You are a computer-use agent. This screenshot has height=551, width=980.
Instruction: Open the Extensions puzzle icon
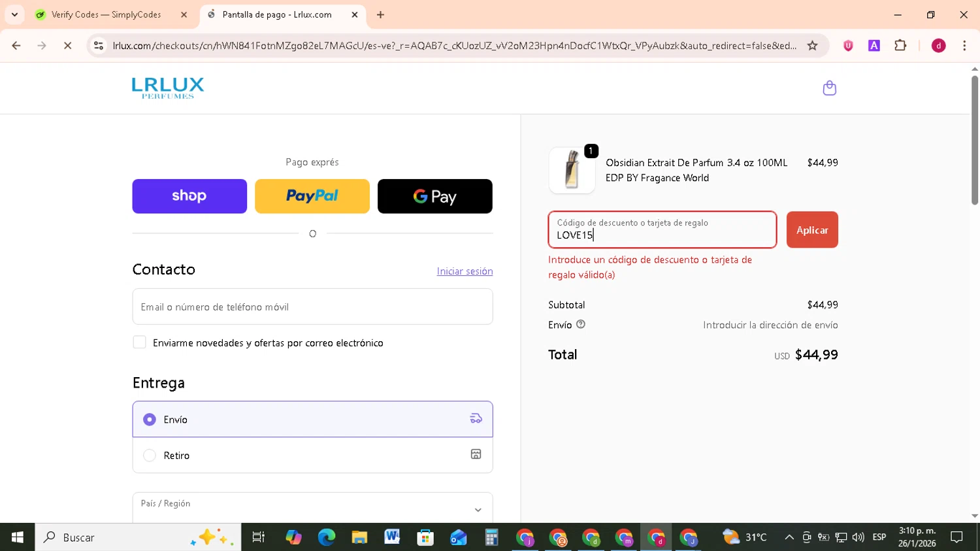click(900, 46)
